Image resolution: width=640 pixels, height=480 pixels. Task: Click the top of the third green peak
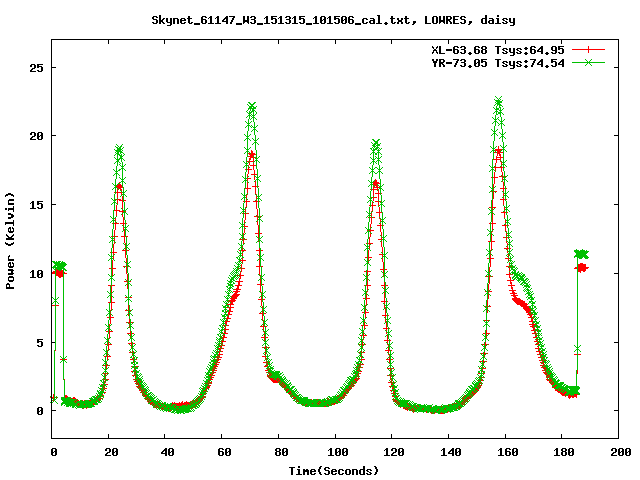pos(376,144)
